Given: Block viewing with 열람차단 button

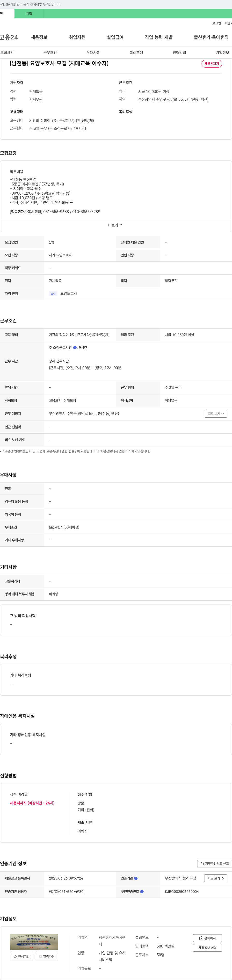Looking at the screenshot, I should click(47, 956).
